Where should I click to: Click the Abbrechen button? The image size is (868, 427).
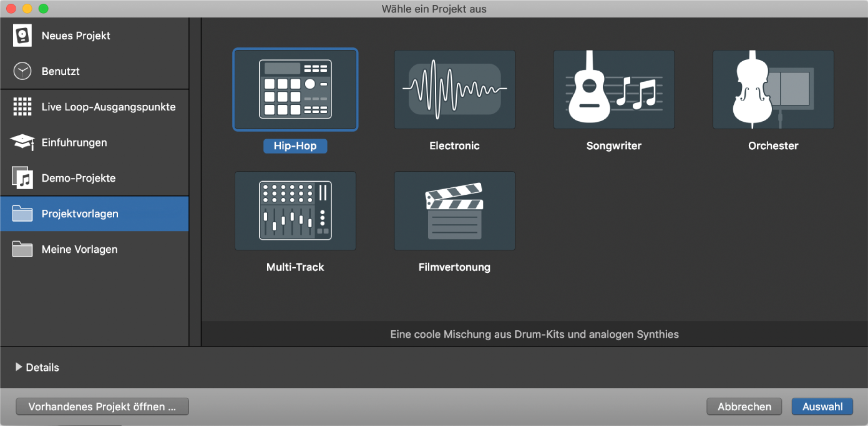click(x=744, y=406)
